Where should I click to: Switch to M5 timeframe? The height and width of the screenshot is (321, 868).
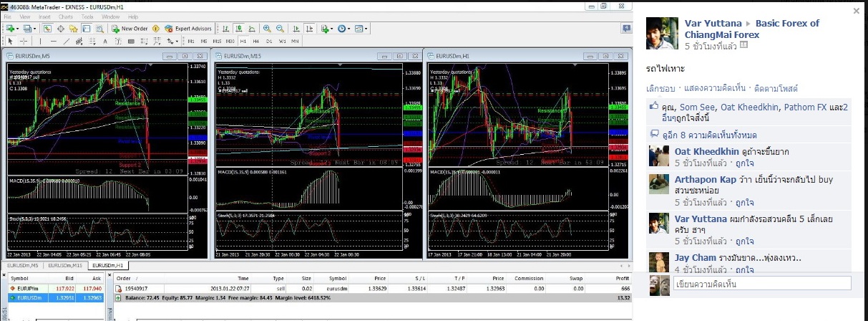[x=204, y=41]
